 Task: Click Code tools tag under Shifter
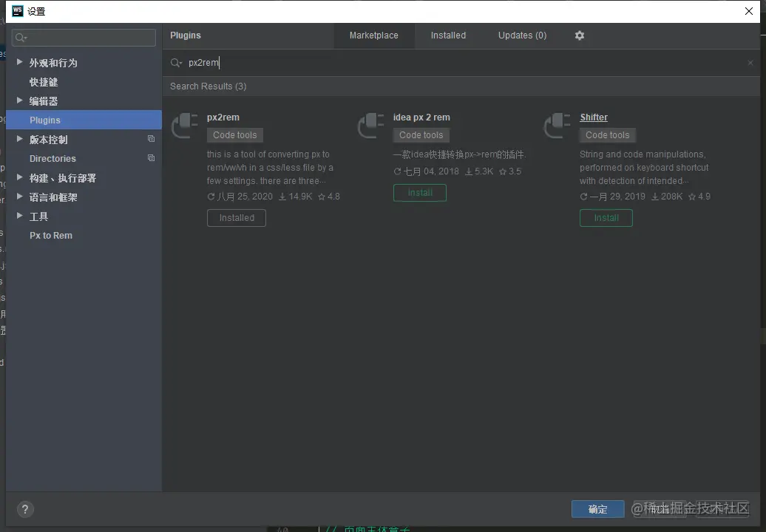pyautogui.click(x=608, y=134)
